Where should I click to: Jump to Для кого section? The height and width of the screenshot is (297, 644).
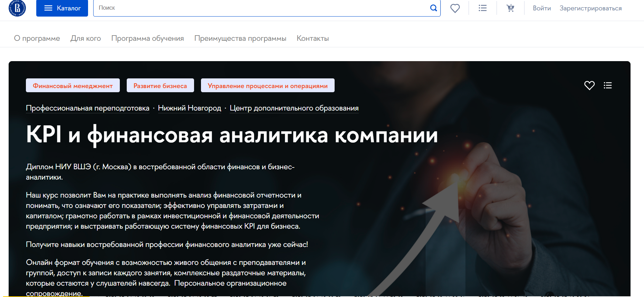86,38
